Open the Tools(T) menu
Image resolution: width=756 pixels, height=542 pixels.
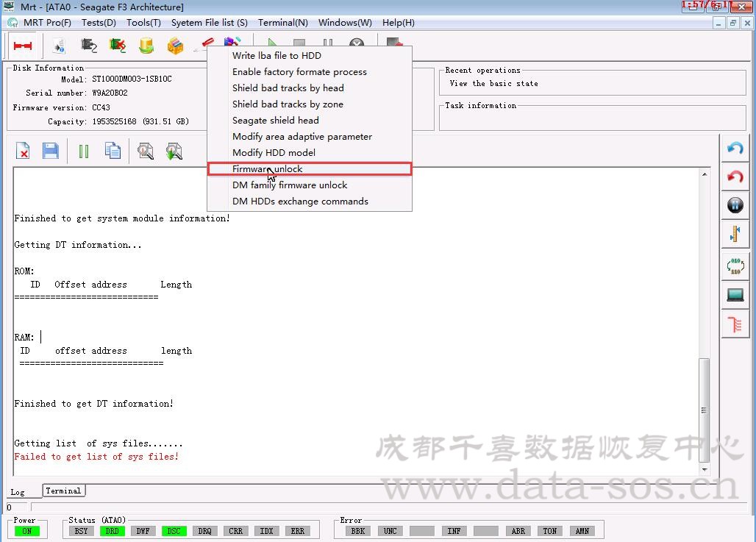143,23
